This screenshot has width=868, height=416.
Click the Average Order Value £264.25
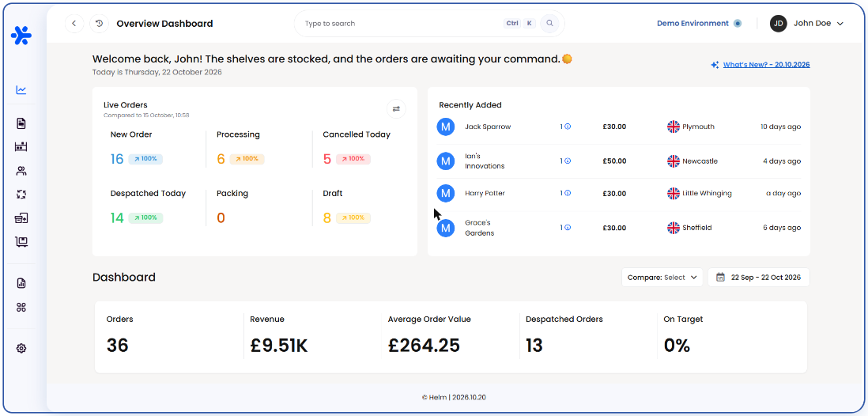424,346
